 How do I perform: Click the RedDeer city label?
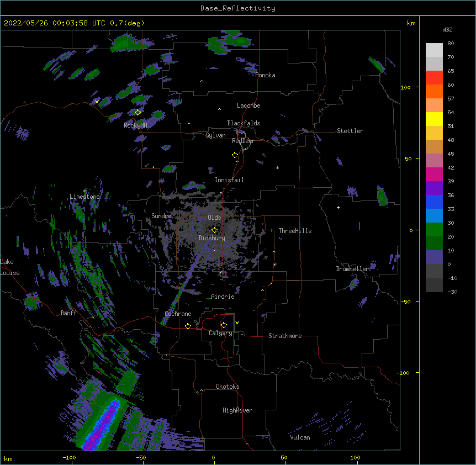pos(243,141)
